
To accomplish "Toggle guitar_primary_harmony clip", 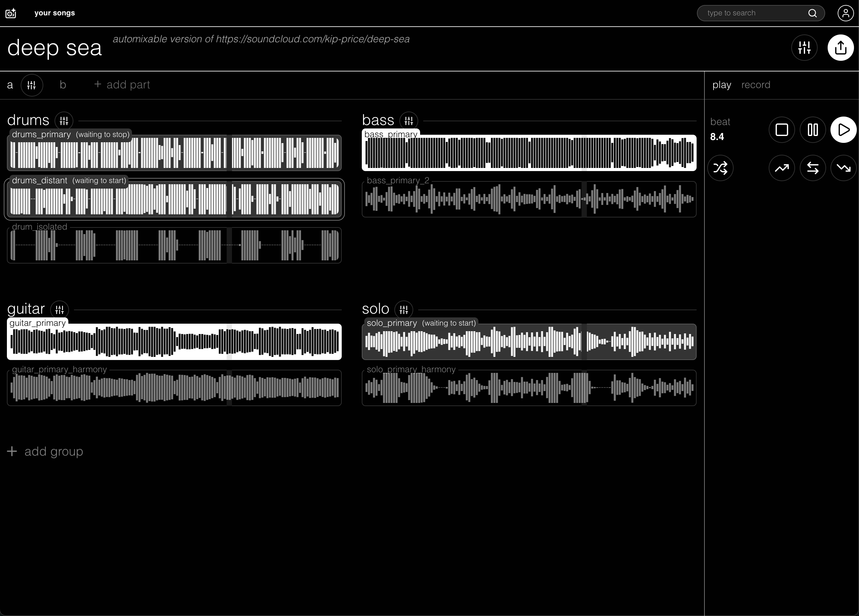I will pyautogui.click(x=174, y=388).
